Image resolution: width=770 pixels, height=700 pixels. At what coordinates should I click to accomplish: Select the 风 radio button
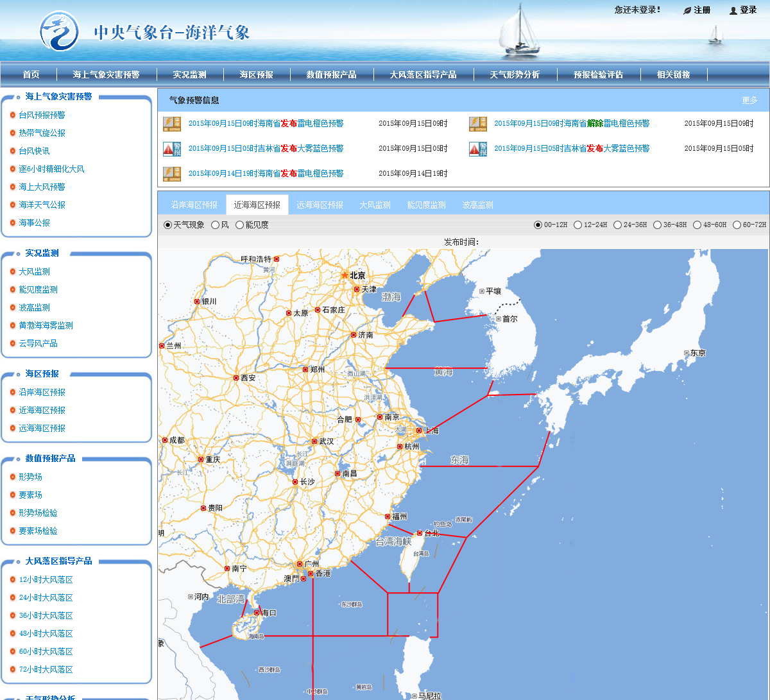click(x=216, y=225)
